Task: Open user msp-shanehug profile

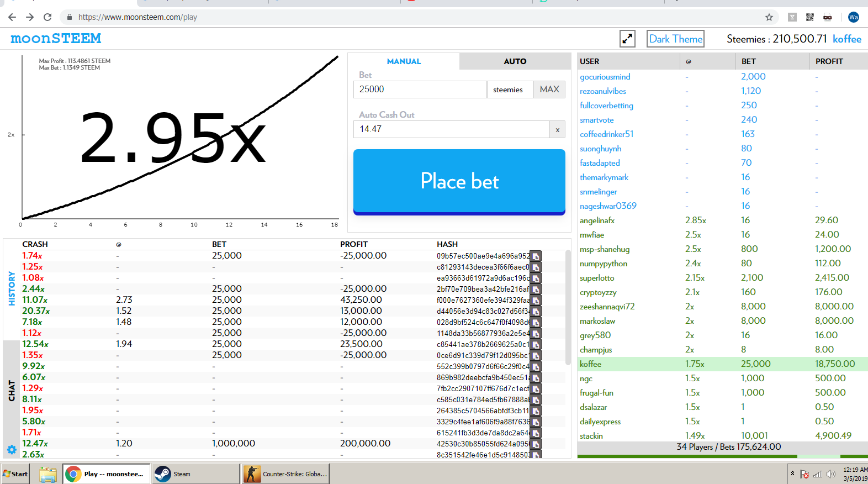Action: pos(605,249)
